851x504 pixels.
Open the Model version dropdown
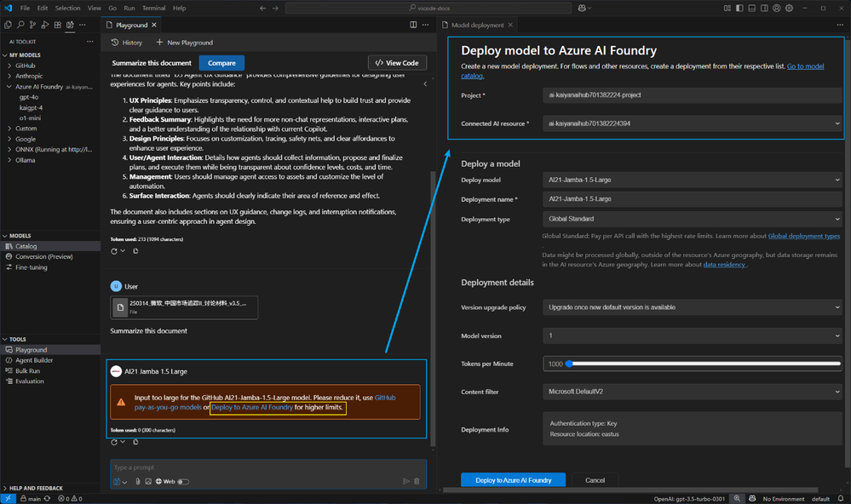pos(692,335)
